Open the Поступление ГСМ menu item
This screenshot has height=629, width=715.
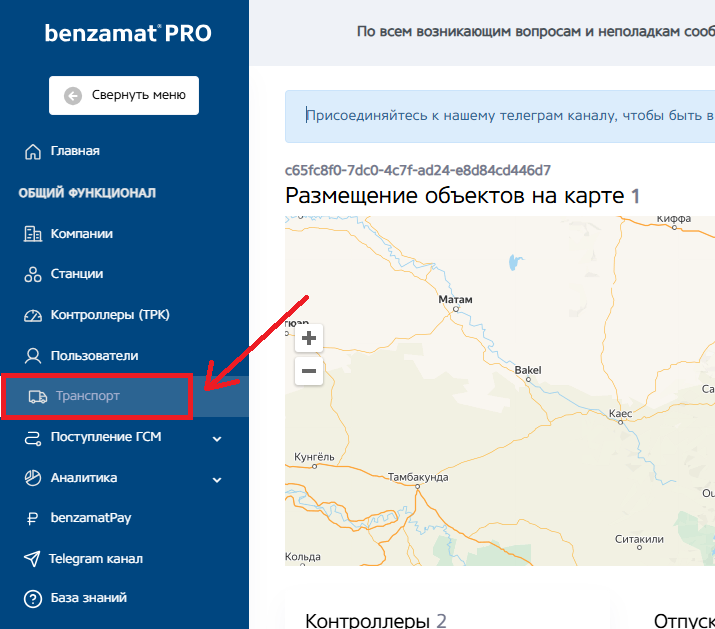coord(106,437)
